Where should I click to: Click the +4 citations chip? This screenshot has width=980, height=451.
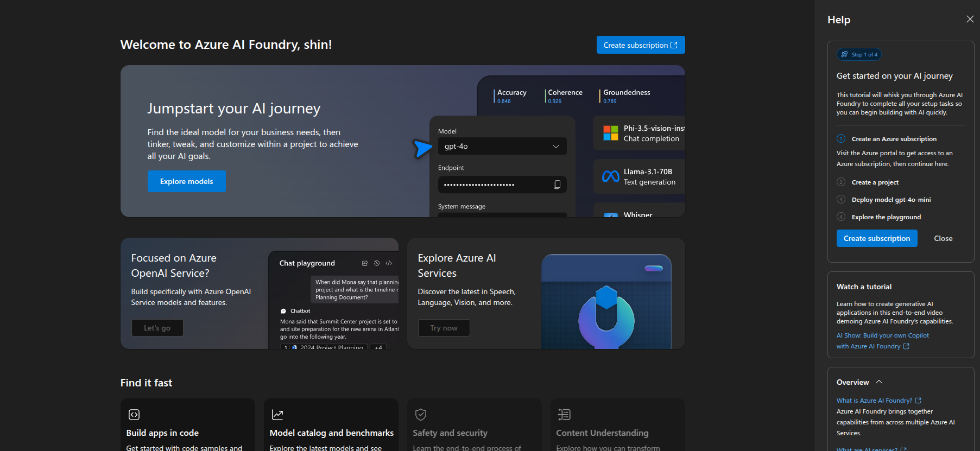(x=378, y=347)
